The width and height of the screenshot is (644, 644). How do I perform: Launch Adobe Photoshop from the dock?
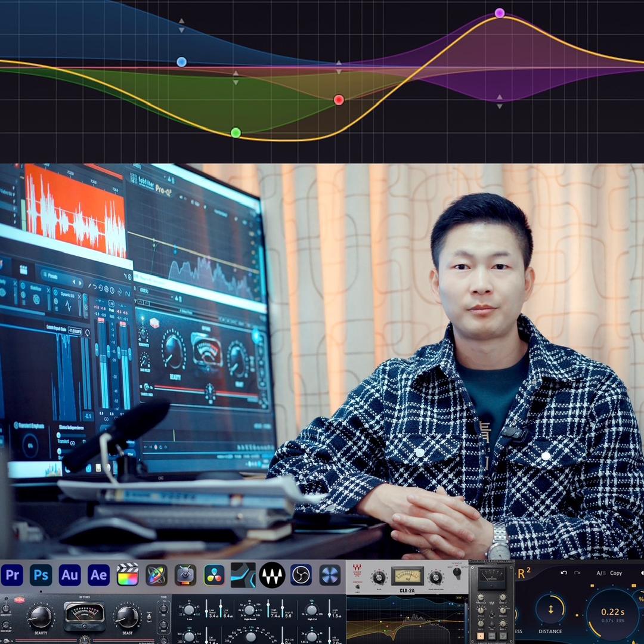click(41, 575)
